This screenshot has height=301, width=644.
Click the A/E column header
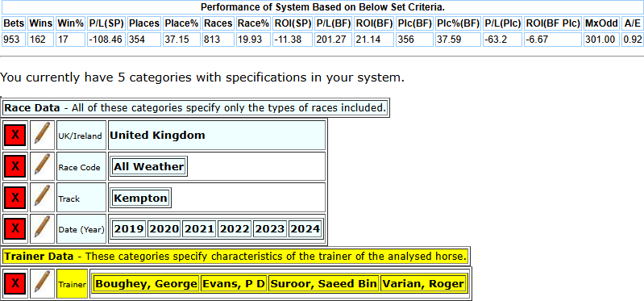632,23
